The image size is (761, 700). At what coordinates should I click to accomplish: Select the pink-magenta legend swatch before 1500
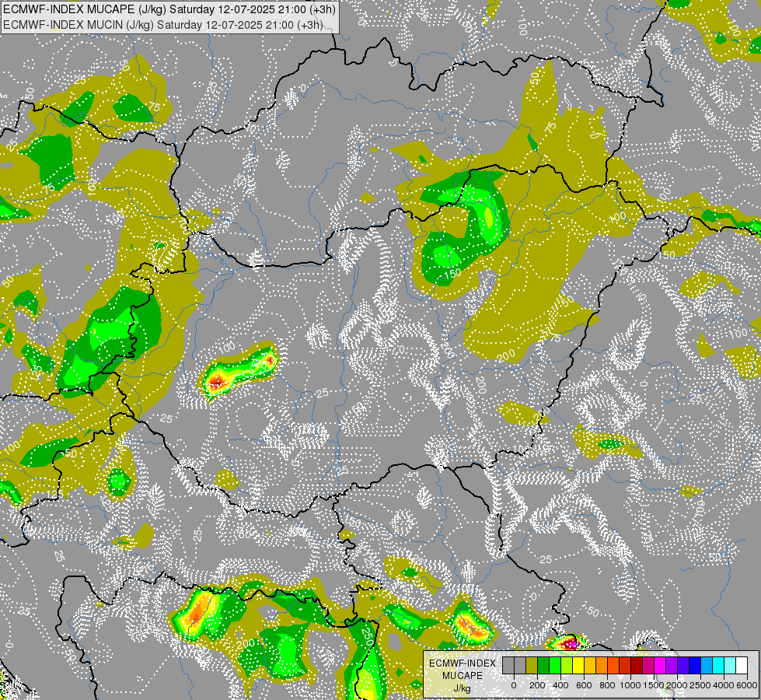649,666
